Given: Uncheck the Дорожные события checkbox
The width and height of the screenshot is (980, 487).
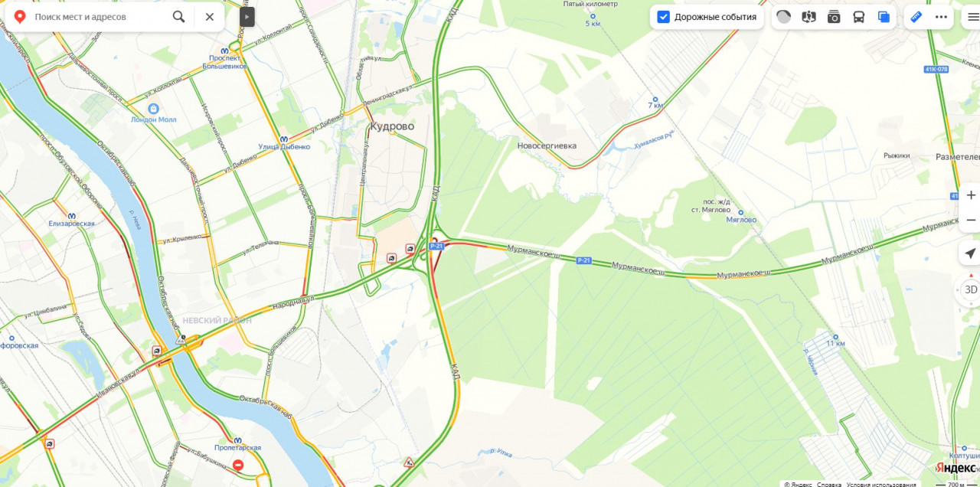Looking at the screenshot, I should click(x=664, y=17).
